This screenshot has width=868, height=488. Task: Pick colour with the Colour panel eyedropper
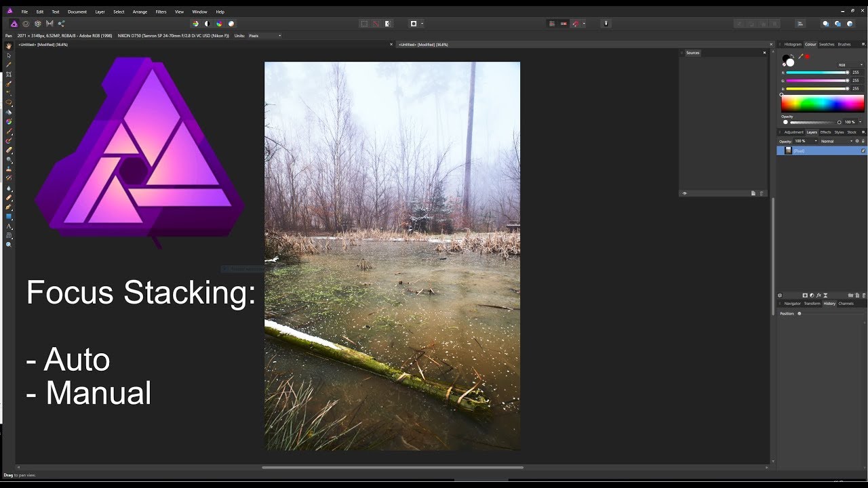tap(801, 56)
